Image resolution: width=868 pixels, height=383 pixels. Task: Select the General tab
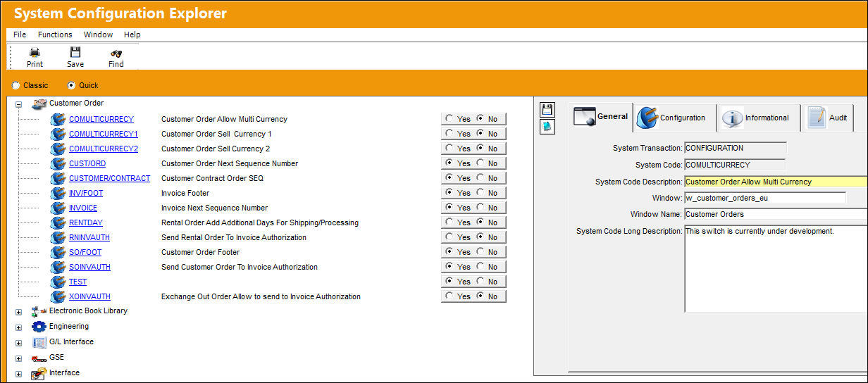tap(600, 117)
